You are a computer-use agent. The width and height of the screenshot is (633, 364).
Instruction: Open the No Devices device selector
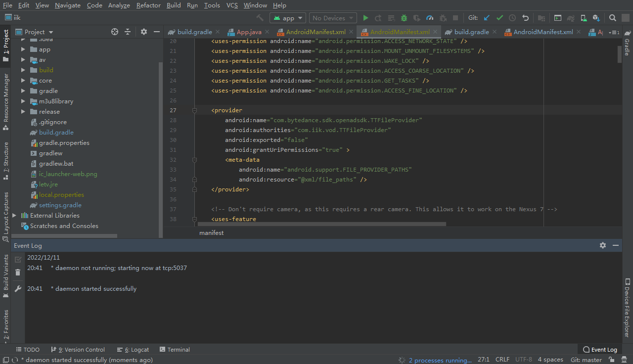[x=332, y=18]
